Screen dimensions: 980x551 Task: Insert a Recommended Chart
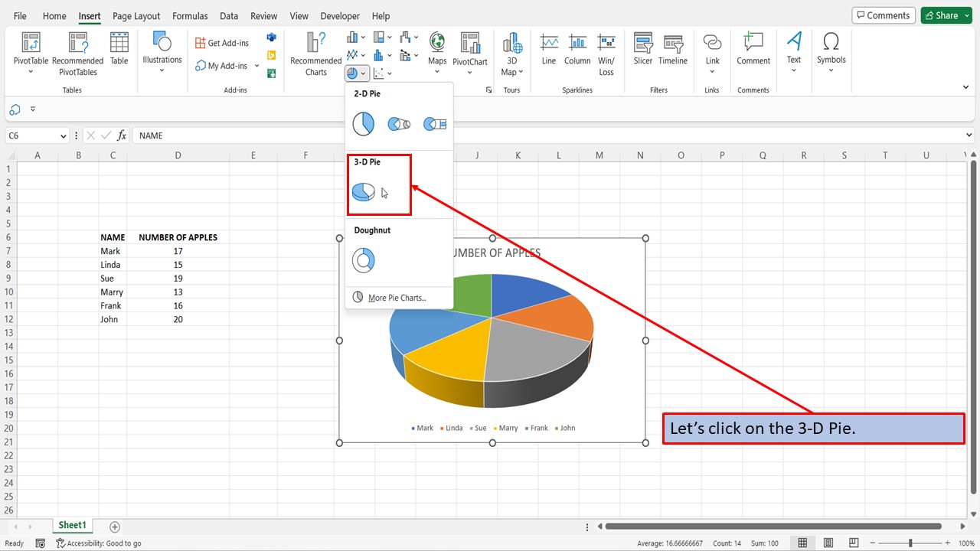[315, 51]
